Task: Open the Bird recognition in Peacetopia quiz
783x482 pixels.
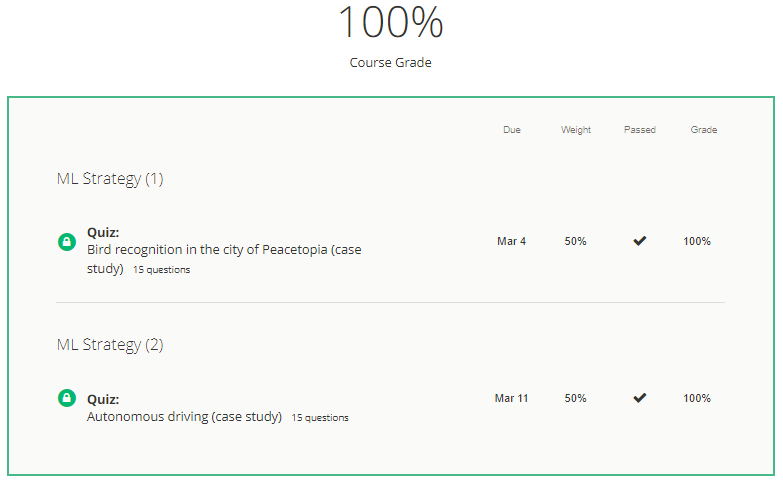Action: tap(224, 250)
